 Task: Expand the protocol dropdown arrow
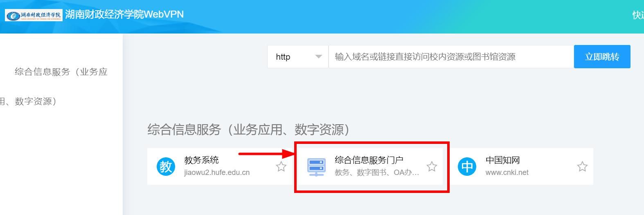pos(318,57)
